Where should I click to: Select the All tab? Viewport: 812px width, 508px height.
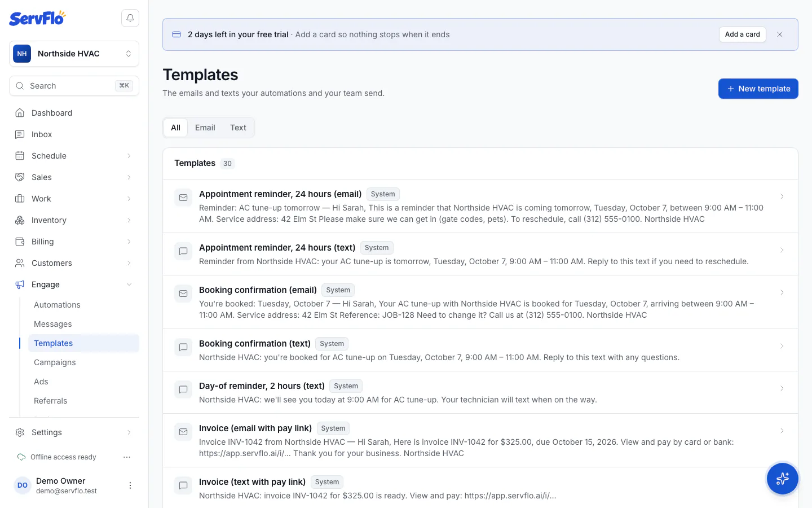point(176,128)
